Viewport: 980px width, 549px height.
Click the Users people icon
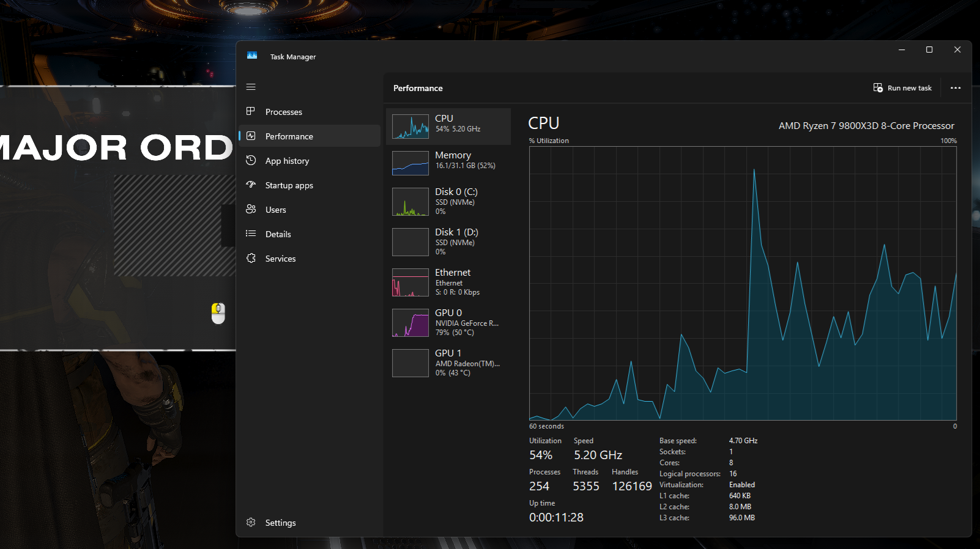[x=251, y=209]
